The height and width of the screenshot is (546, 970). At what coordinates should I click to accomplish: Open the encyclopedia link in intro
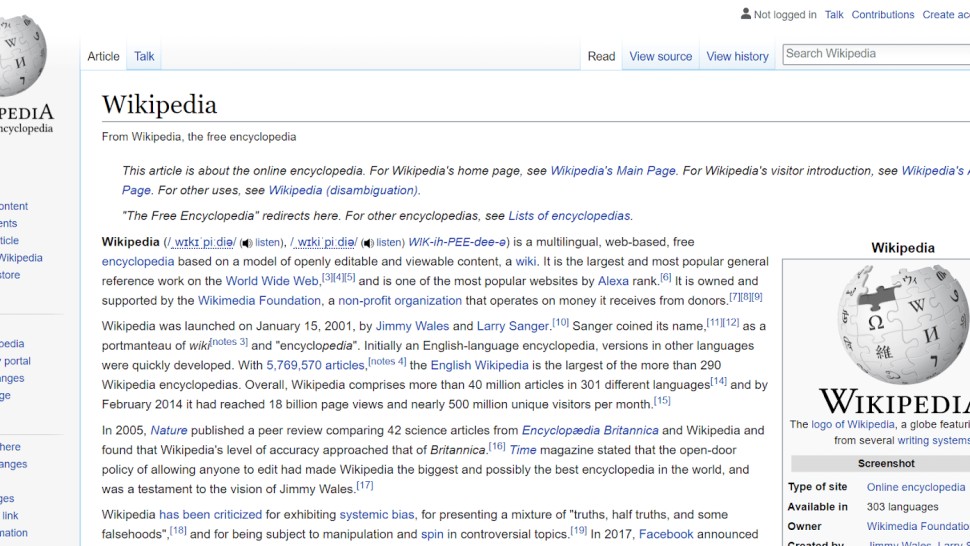[x=138, y=262]
